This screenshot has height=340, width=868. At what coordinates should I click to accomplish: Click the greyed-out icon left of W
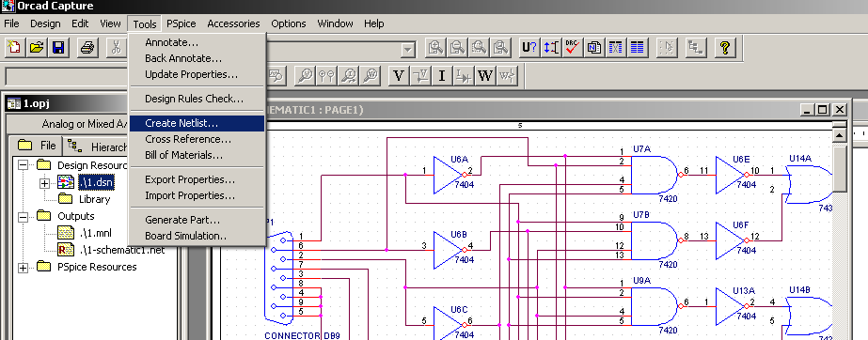tap(464, 75)
